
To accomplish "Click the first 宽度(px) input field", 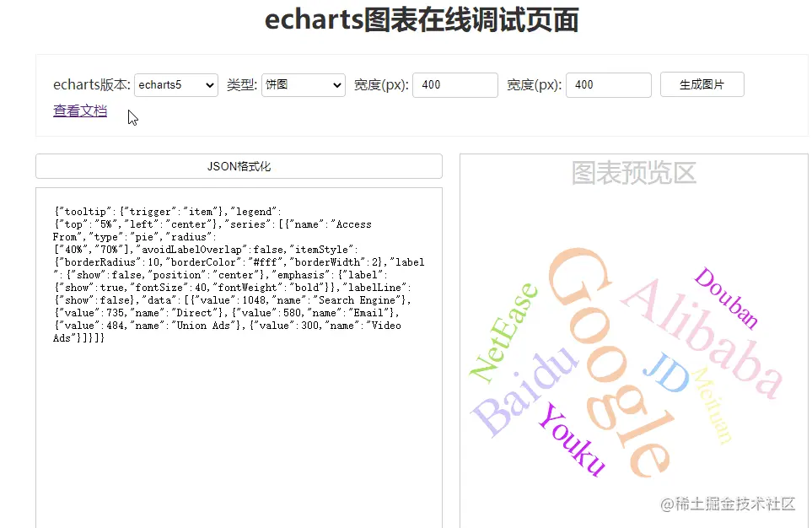I will [x=455, y=85].
